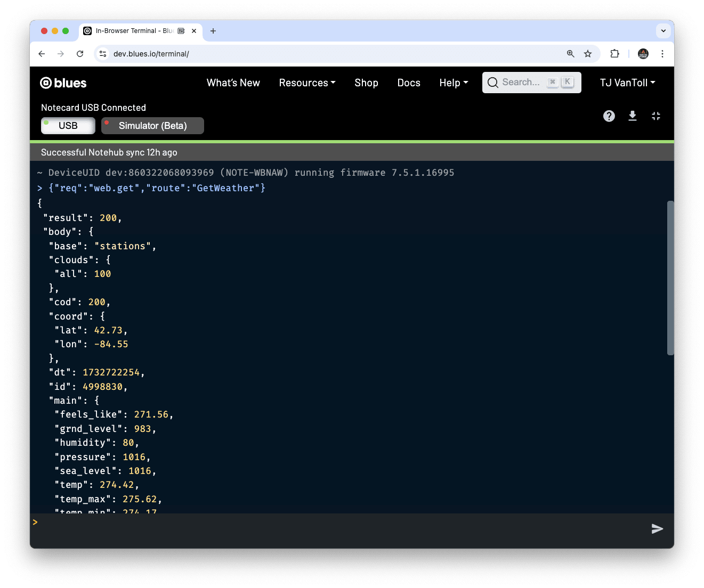Open the Chrome profile avatar
This screenshot has width=704, height=588.
(x=643, y=54)
